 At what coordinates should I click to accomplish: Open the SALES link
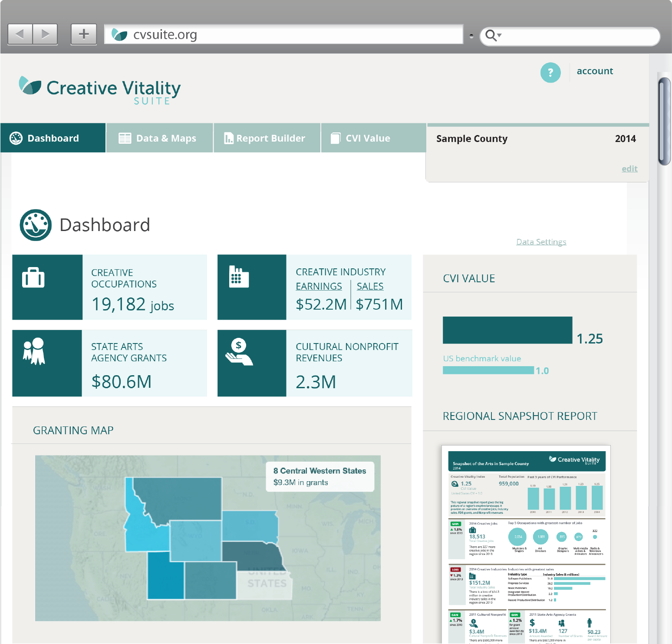click(370, 287)
